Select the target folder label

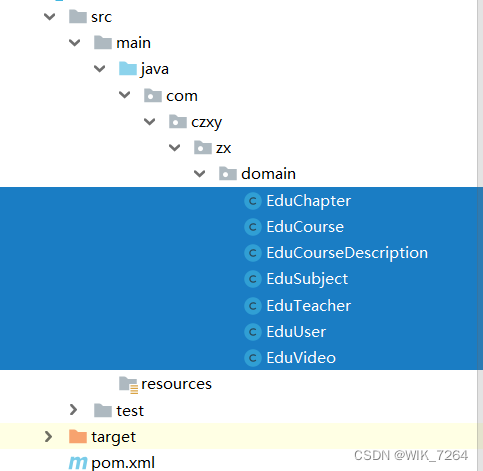click(114, 437)
